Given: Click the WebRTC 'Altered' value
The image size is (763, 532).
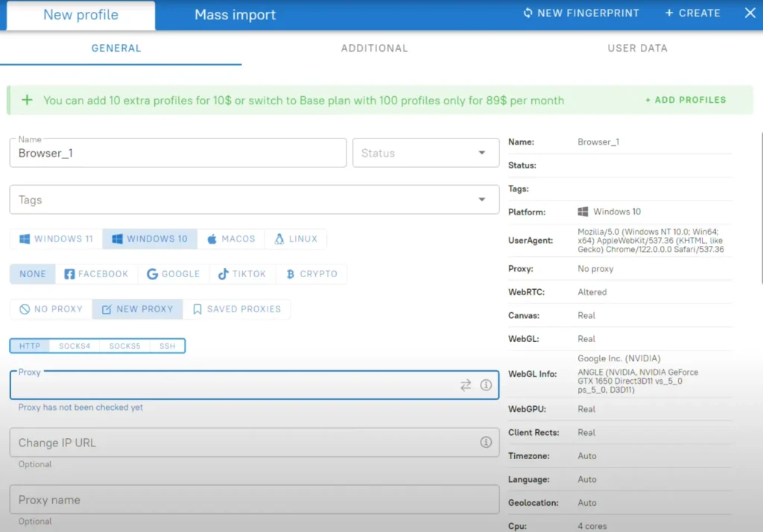Looking at the screenshot, I should (592, 292).
